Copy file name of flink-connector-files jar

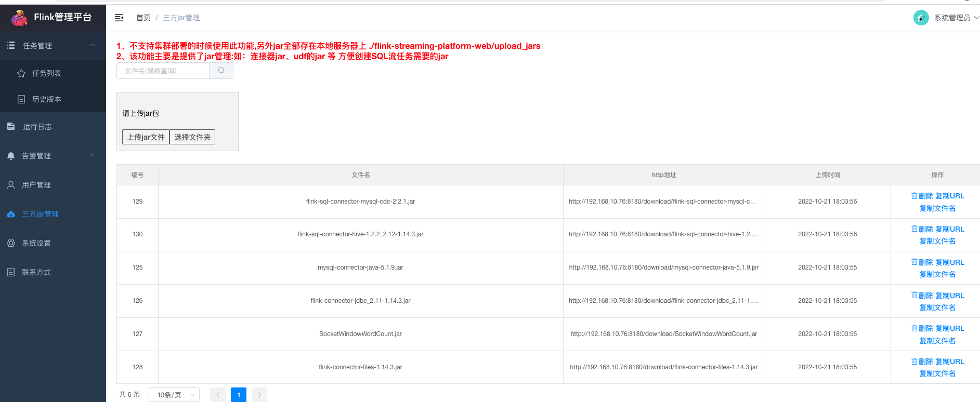click(x=937, y=373)
